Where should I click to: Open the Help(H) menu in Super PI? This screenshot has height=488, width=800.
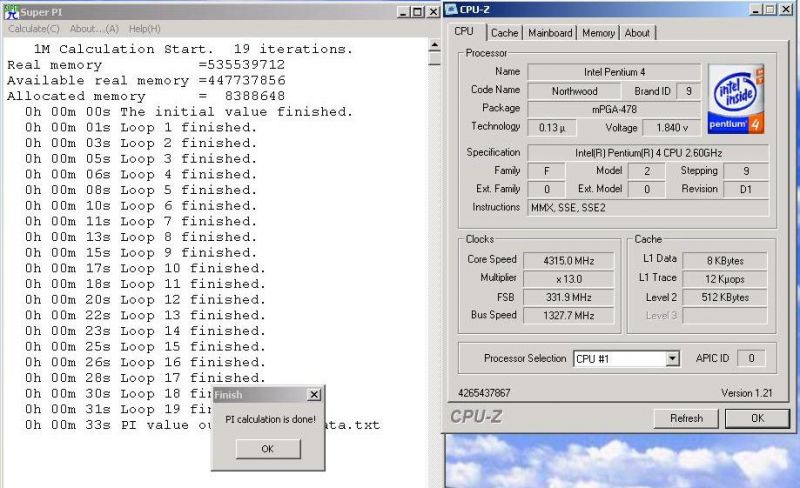tap(144, 29)
